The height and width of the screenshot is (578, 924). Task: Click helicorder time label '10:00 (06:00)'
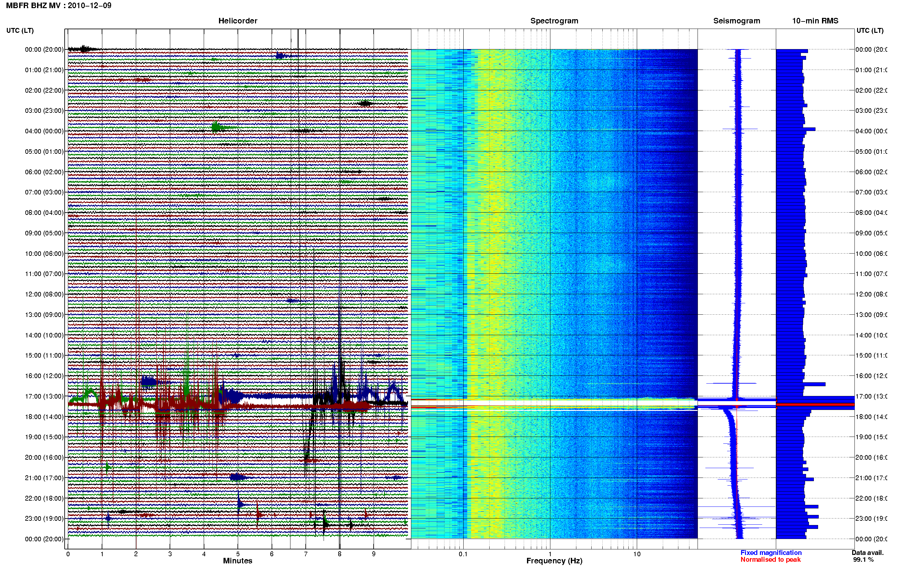(x=44, y=254)
